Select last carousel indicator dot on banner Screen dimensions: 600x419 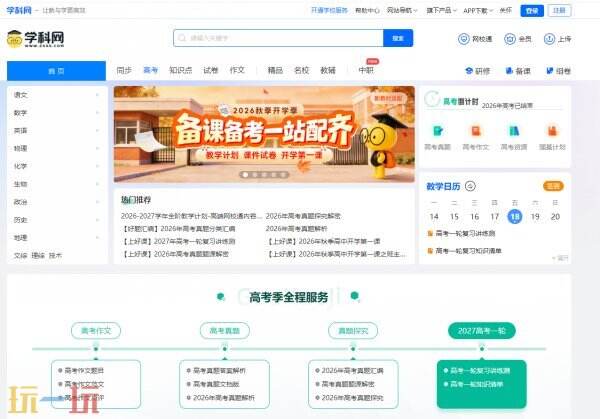coord(283,174)
